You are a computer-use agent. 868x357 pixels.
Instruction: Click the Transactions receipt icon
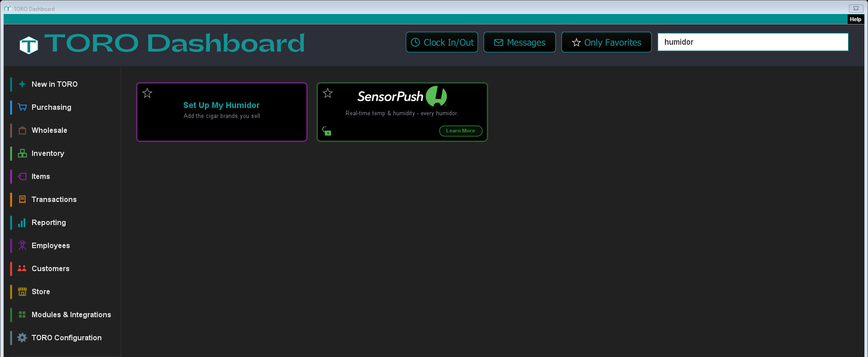pos(22,199)
